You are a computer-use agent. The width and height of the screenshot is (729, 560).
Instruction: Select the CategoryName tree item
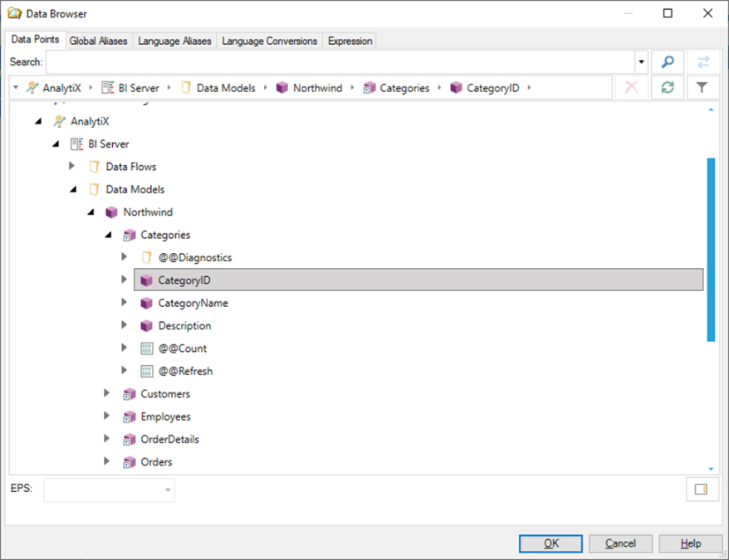(193, 304)
